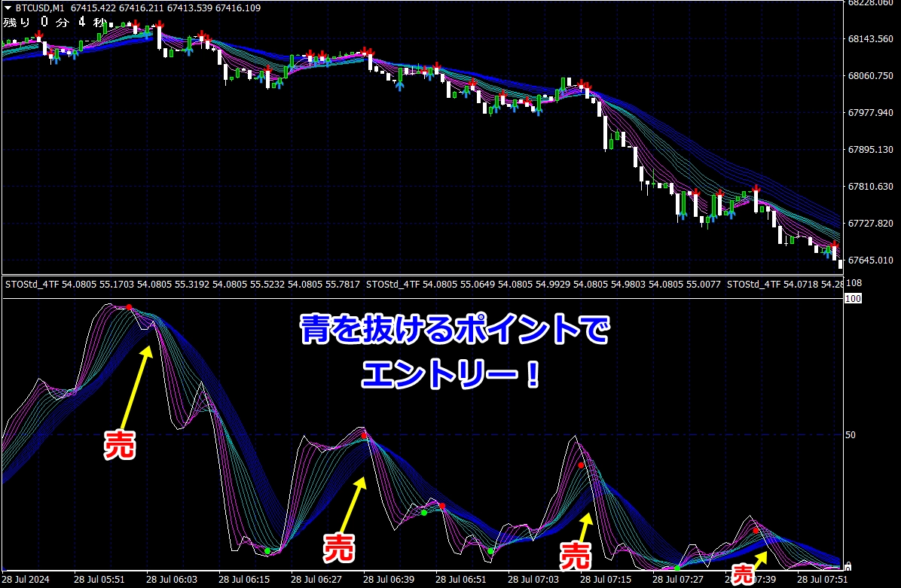Click the red dot at the 50 level peak
This screenshot has width=901, height=588.
pos(364,436)
